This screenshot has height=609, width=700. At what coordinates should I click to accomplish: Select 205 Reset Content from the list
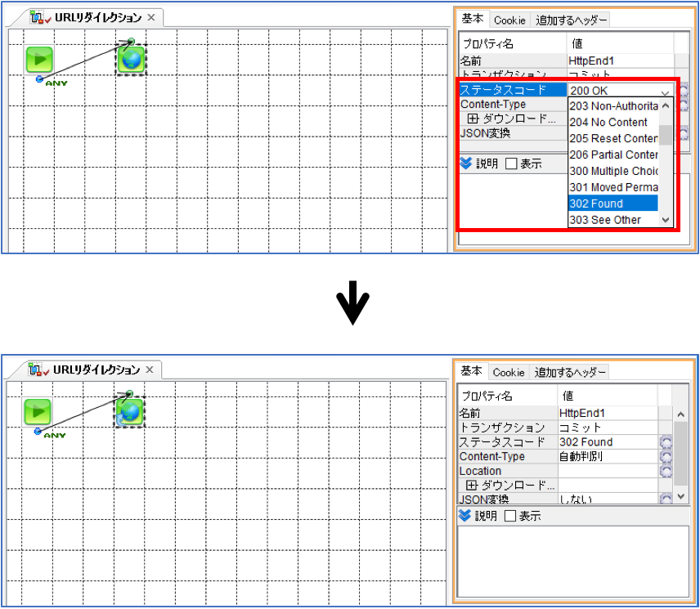pyautogui.click(x=613, y=138)
